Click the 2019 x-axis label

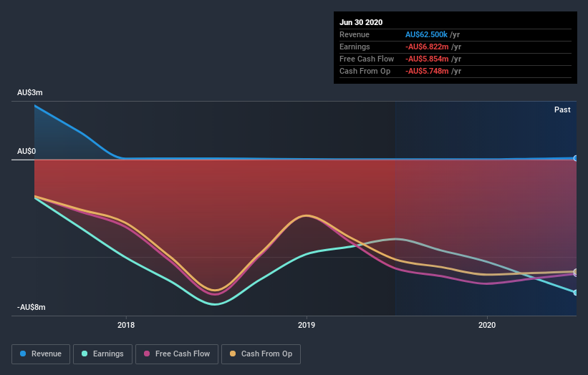(x=307, y=325)
